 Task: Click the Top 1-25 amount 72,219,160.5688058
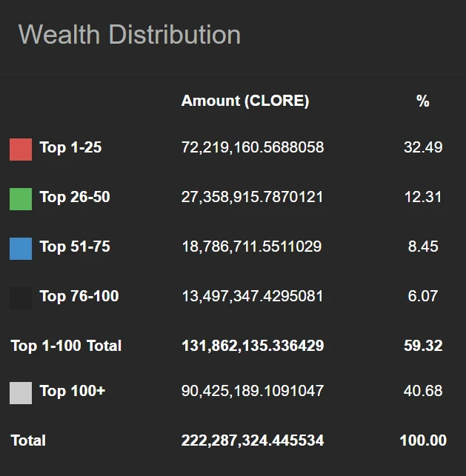point(253,147)
